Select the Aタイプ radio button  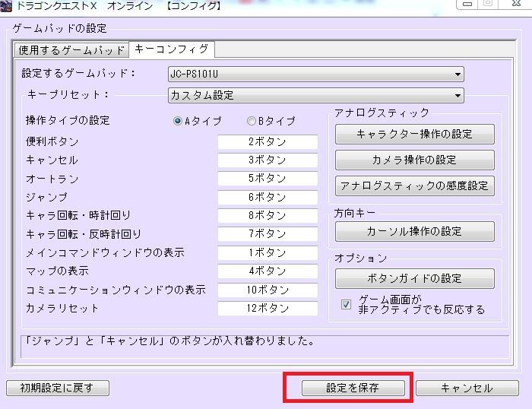pos(177,121)
